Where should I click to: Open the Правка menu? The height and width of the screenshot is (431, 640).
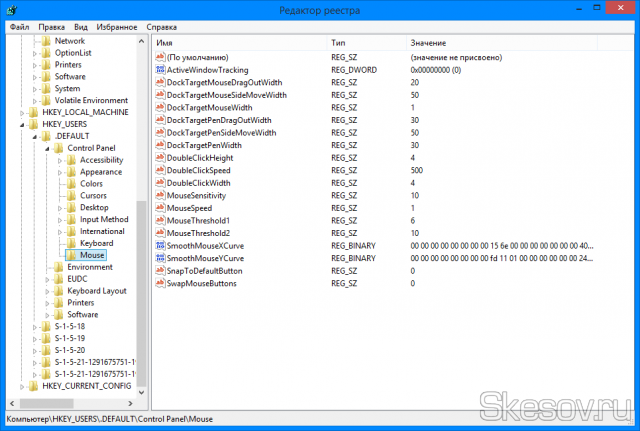pyautogui.click(x=54, y=27)
